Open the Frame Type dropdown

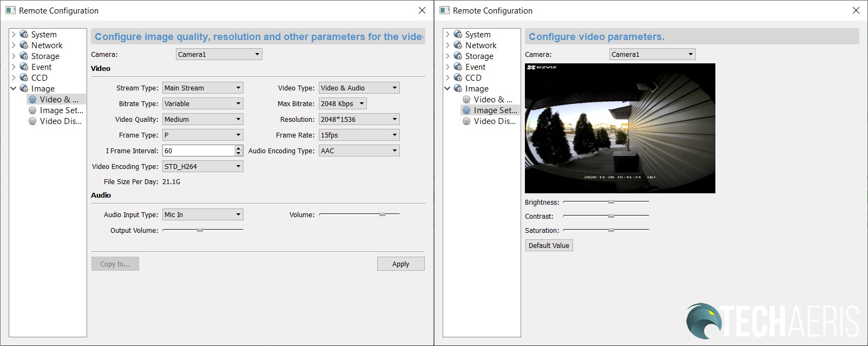click(x=203, y=135)
